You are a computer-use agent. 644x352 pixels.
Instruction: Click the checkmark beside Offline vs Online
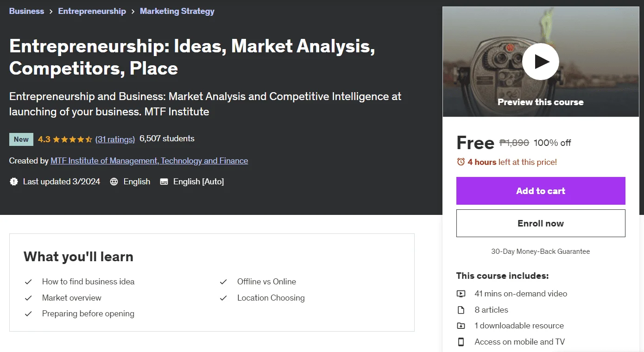[x=223, y=282]
